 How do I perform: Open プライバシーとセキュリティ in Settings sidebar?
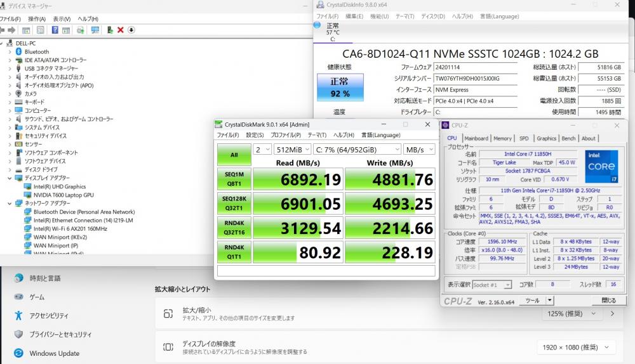[60, 334]
